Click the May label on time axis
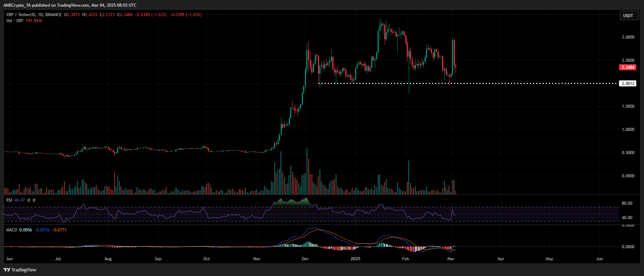Image resolution: width=644 pixels, height=276 pixels. (549, 259)
